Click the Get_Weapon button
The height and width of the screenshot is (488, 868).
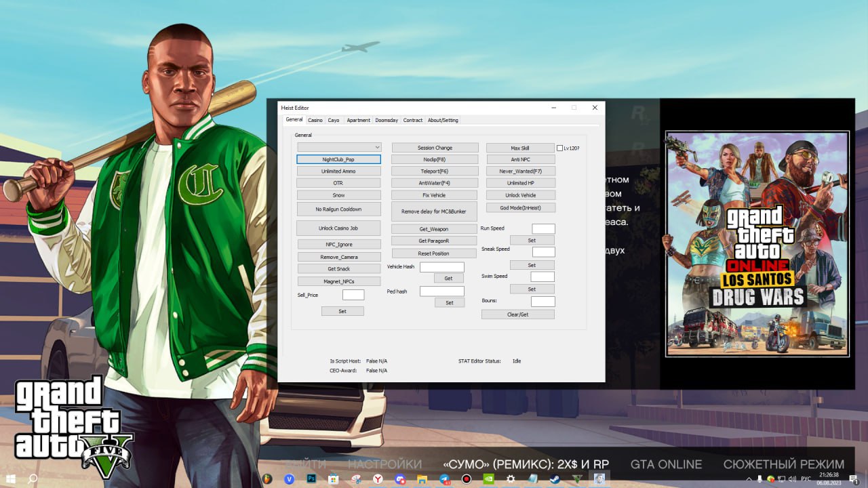(x=434, y=229)
